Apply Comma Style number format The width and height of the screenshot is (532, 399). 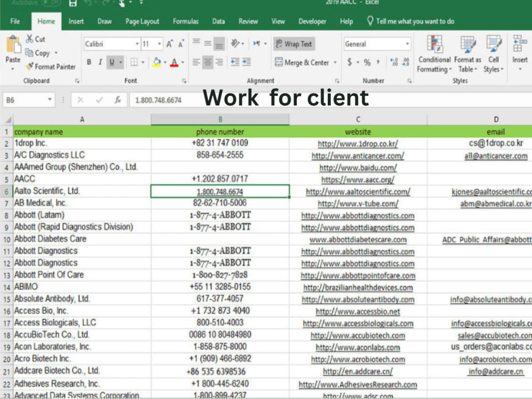click(x=378, y=62)
